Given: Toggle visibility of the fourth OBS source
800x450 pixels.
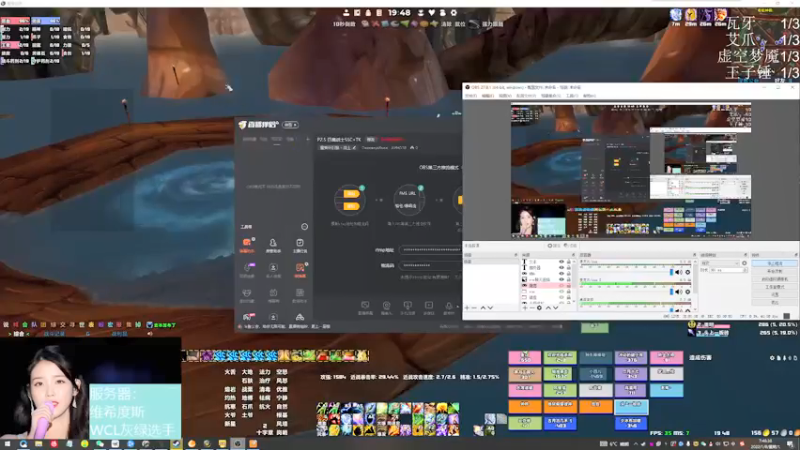Looking at the screenshot, I should tap(561, 280).
